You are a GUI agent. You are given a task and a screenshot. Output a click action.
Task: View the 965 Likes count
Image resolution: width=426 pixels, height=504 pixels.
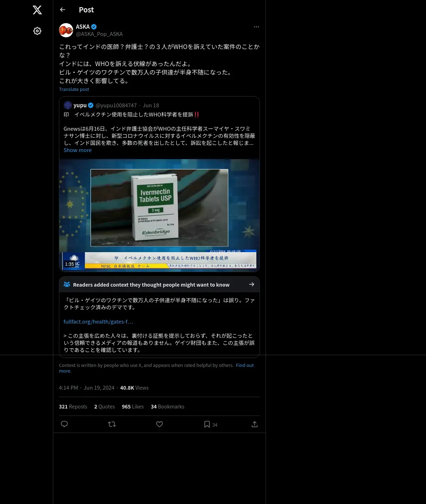(133, 407)
